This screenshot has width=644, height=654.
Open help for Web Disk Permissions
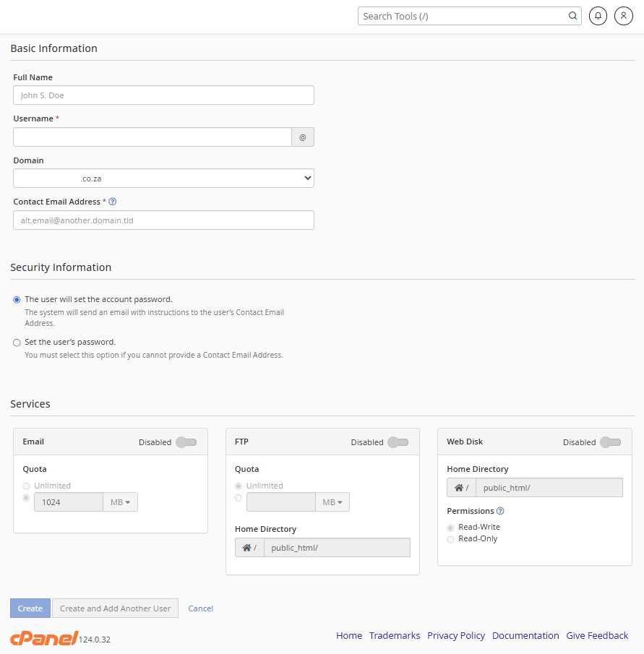(x=500, y=510)
